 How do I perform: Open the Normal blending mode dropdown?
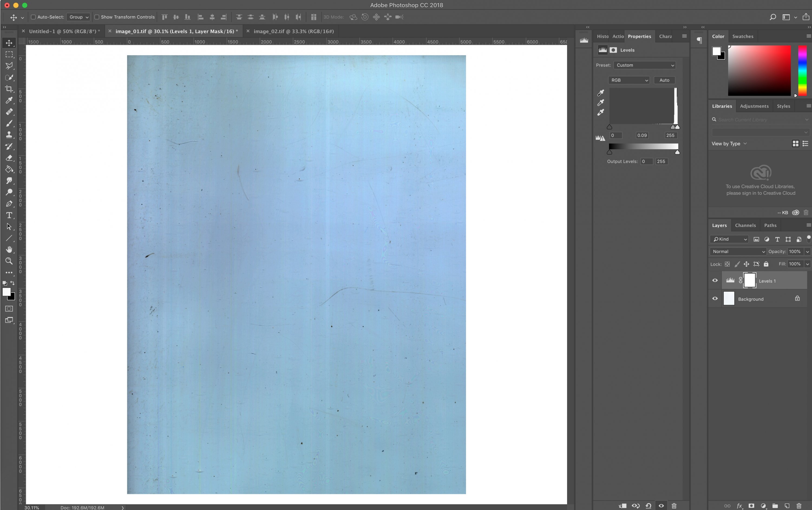[738, 252]
